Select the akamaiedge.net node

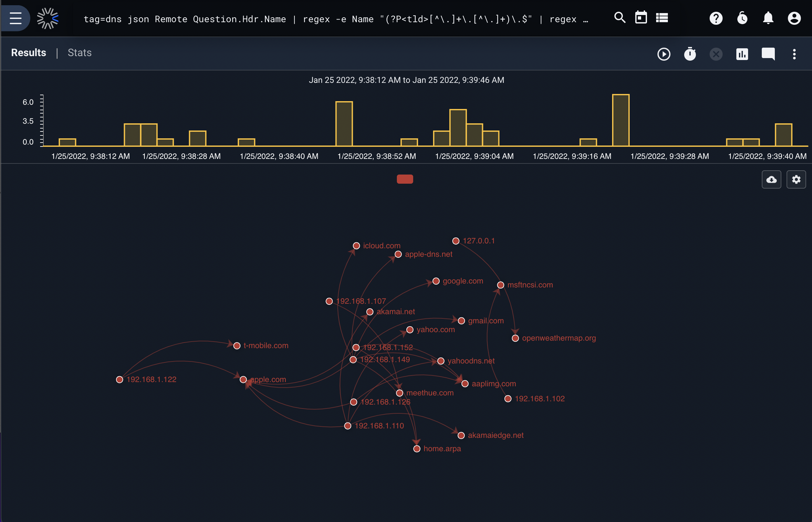[461, 436]
